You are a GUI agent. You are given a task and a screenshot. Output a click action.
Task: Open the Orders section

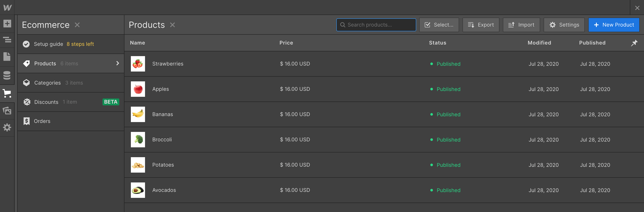[x=42, y=121]
